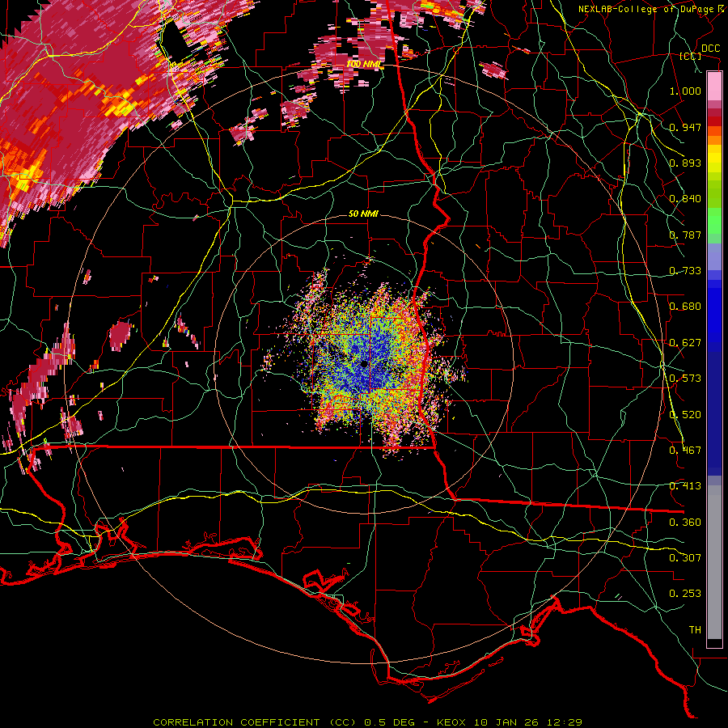The image size is (728, 728).
Task: Click the Correlation Coefficient product caption at bottom
Action: click(367, 722)
